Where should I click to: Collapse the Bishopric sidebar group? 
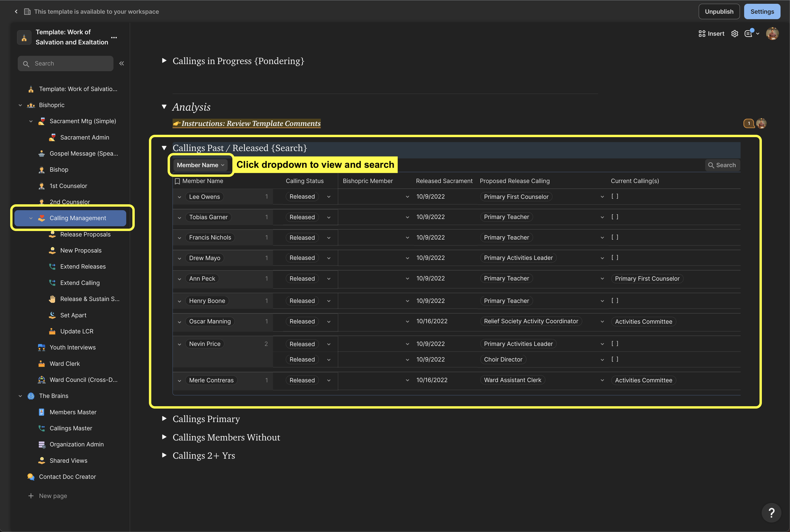pyautogui.click(x=20, y=105)
